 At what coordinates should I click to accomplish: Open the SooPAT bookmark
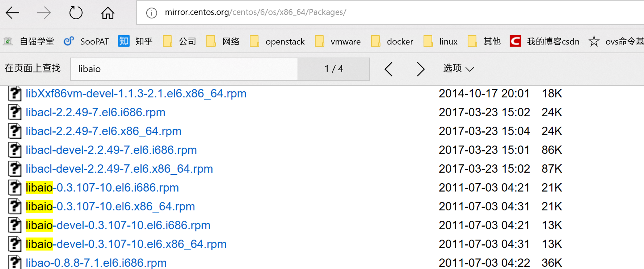[87, 41]
